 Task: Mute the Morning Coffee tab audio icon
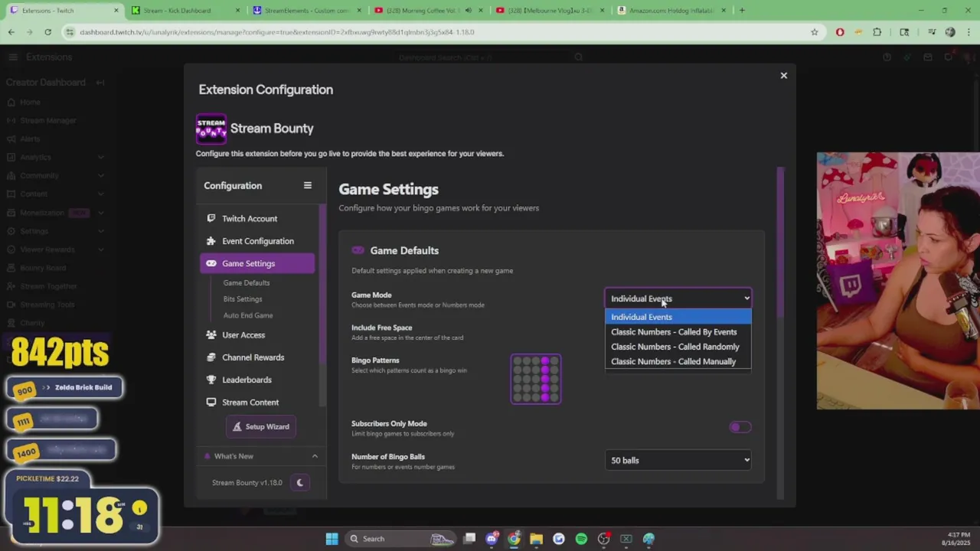(x=468, y=11)
